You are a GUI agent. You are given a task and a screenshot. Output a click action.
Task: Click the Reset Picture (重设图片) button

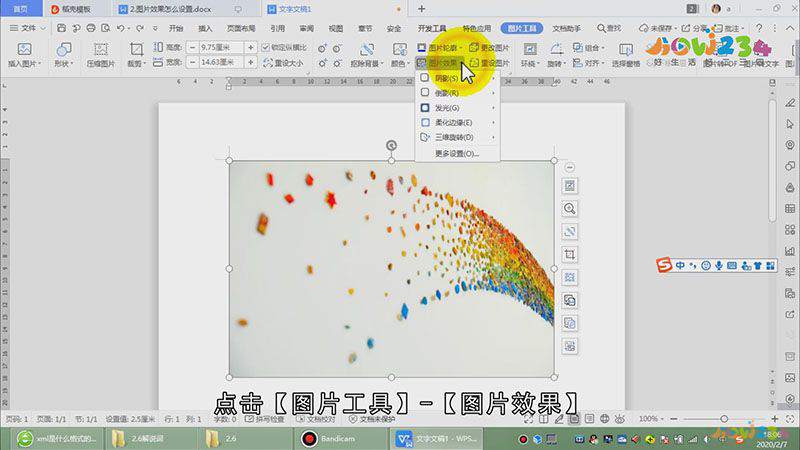489,63
